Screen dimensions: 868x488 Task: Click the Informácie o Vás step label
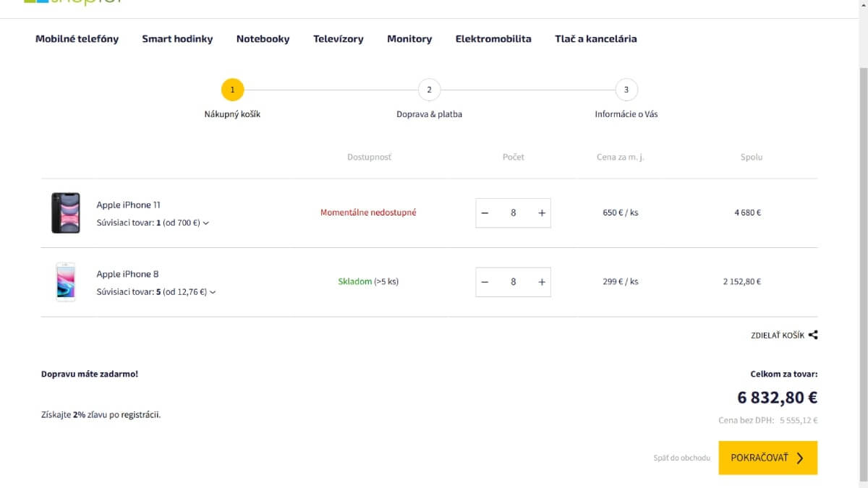pos(626,114)
